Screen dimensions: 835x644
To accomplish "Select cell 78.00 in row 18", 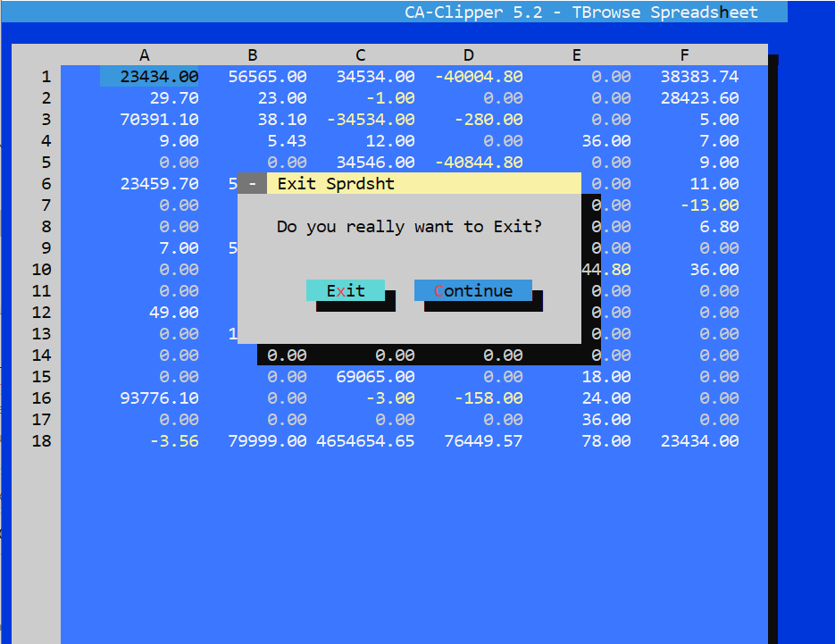I will (x=606, y=440).
